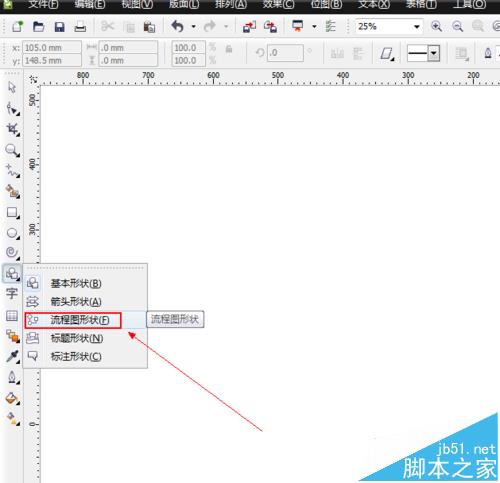Select the Ellipse tool
Screen dimensions: 500x483
coord(13,233)
